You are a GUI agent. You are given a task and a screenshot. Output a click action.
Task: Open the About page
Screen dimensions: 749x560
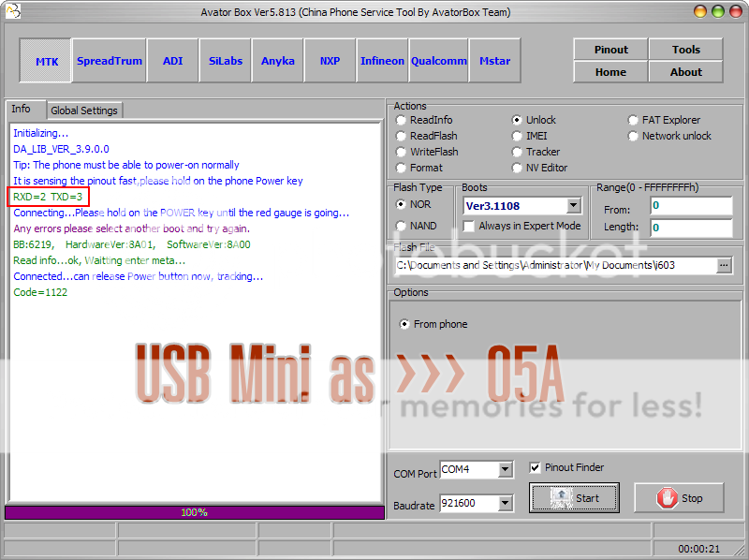(685, 72)
